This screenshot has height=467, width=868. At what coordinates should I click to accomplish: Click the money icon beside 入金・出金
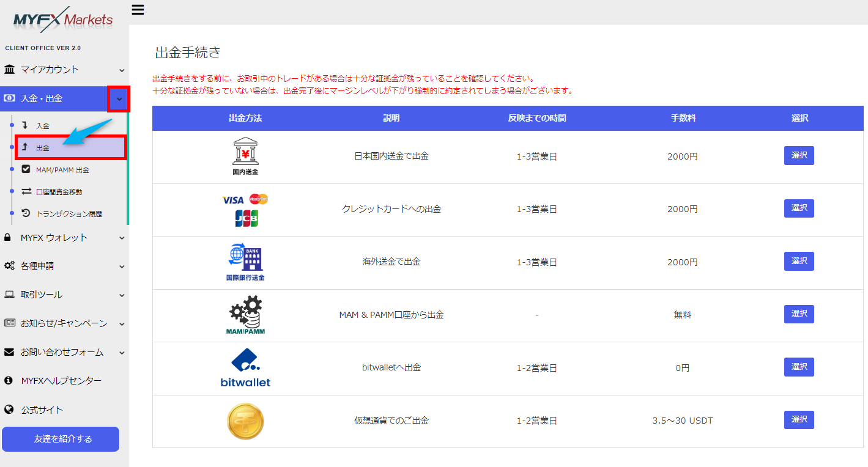9,98
